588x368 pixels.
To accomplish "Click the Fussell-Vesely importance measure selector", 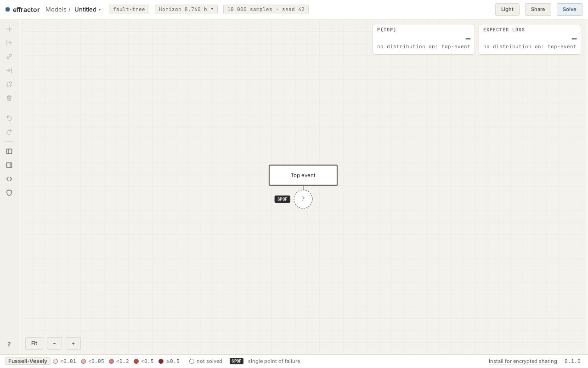I will click(x=28, y=361).
